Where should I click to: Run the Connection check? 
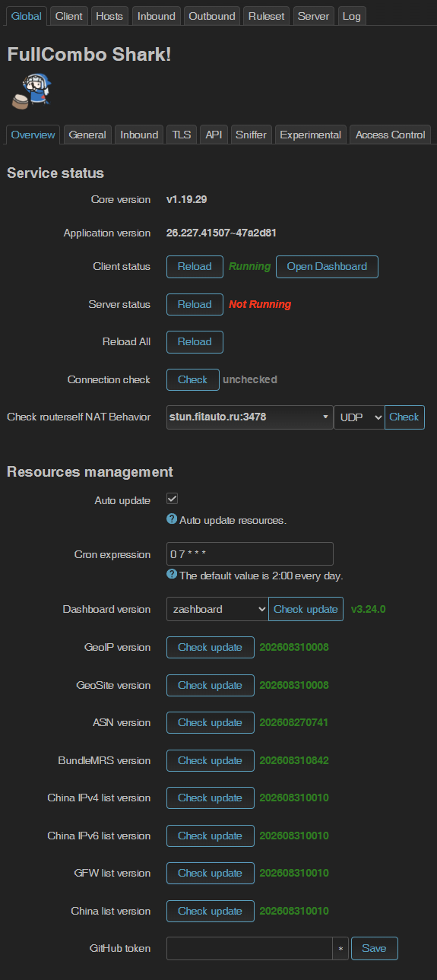[x=193, y=379]
